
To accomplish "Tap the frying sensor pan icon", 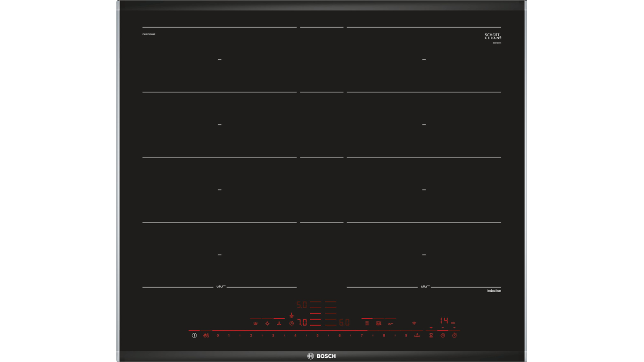I will tap(379, 323).
